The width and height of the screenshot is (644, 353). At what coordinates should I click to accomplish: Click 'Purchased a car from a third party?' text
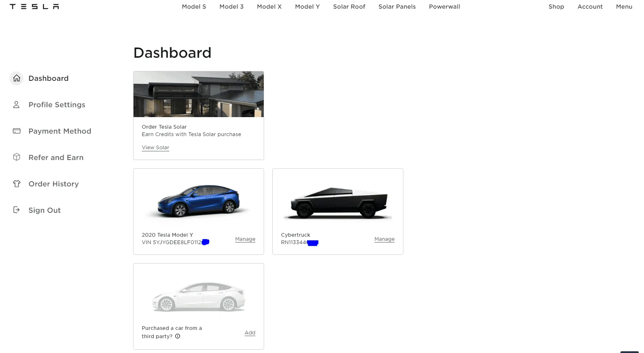172,332
